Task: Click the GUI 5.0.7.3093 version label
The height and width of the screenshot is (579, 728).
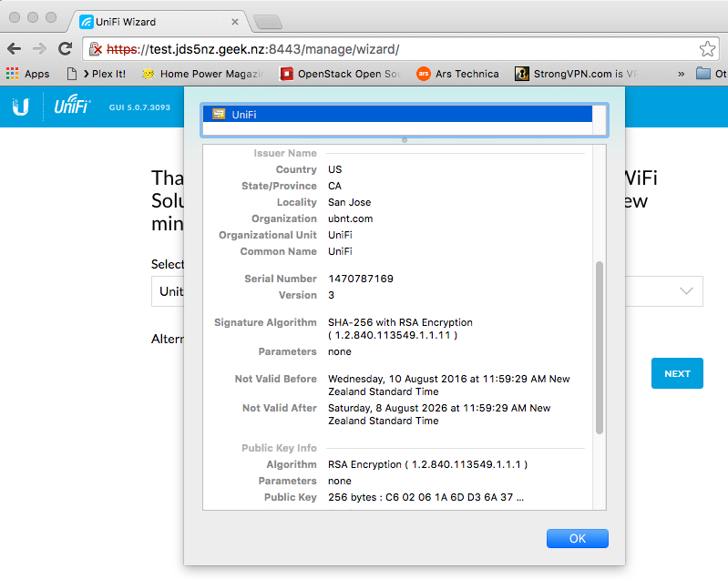Action: tap(139, 107)
